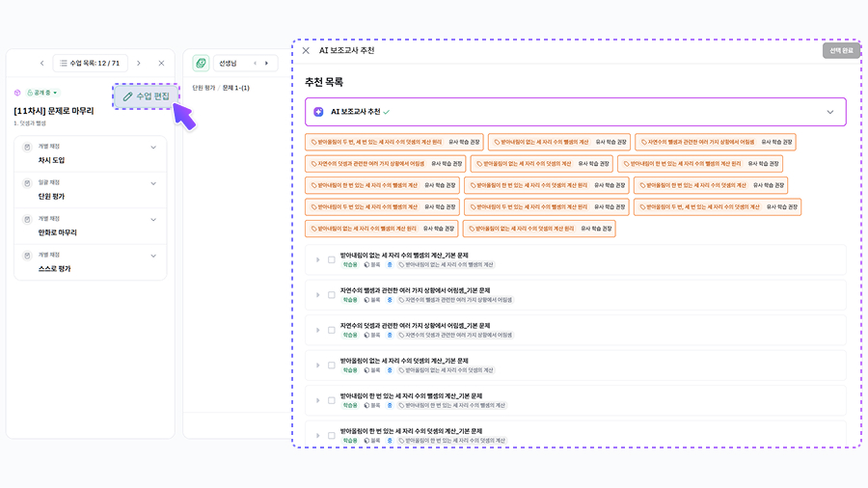The width and height of the screenshot is (868, 488).
Task: Check the 자연수의 뺄셈과 관련한 여러 가지 상황 기본 문제 box
Action: 331,295
